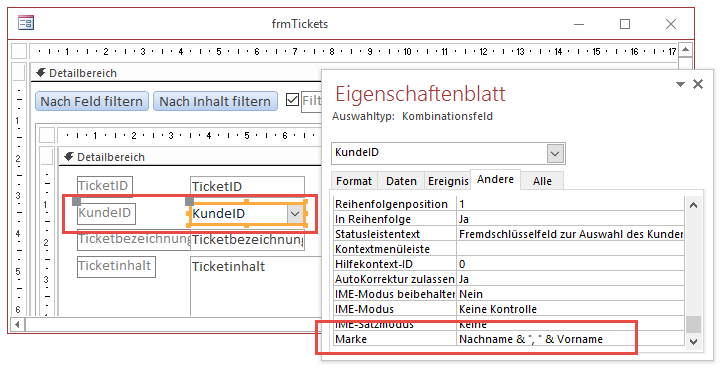This screenshot has width=721, height=369.
Task: Switch to the Andere tab
Action: point(495,179)
